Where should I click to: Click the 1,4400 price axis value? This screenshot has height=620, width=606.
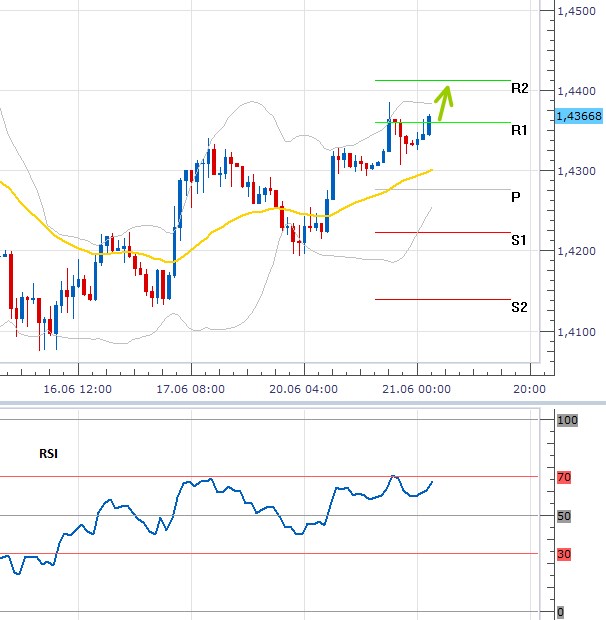(x=576, y=91)
